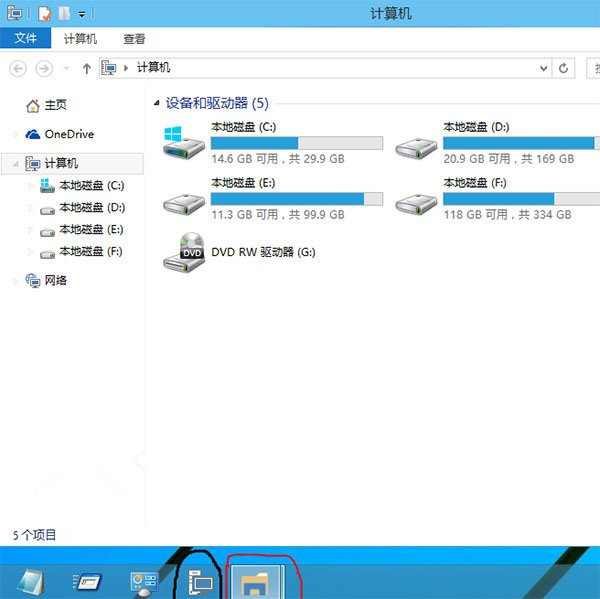The image size is (600, 599).
Task: Click the 本地磁盘 (F:) drive icon in main pane
Action: tap(415, 199)
